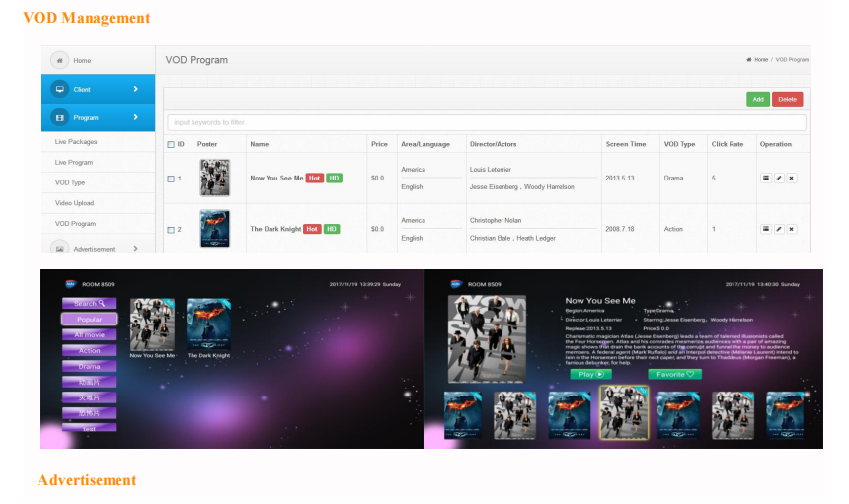Click the Name column header

260,144
